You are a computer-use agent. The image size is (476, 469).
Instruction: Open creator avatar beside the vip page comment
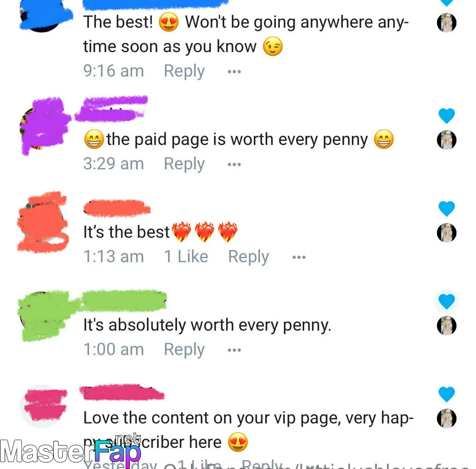tap(446, 418)
